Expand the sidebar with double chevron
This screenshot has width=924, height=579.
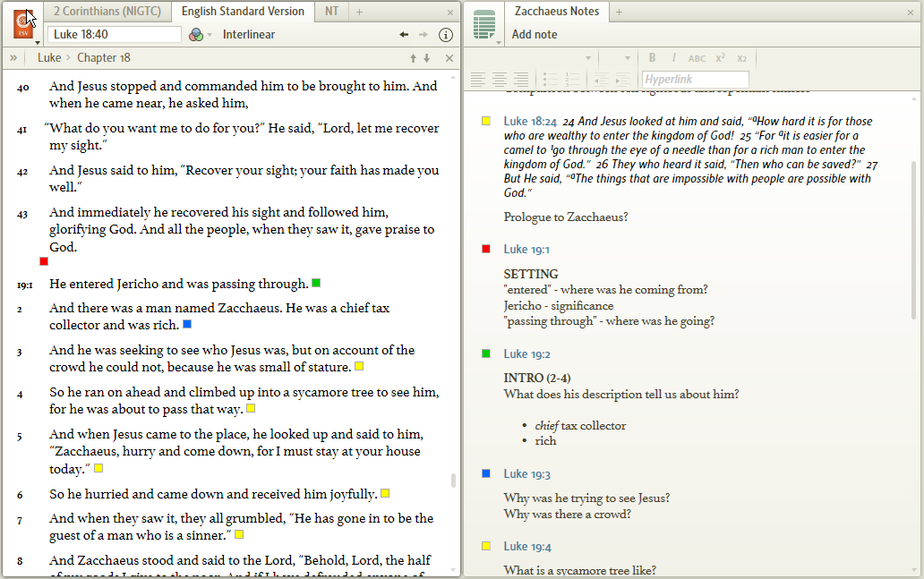click(x=13, y=58)
